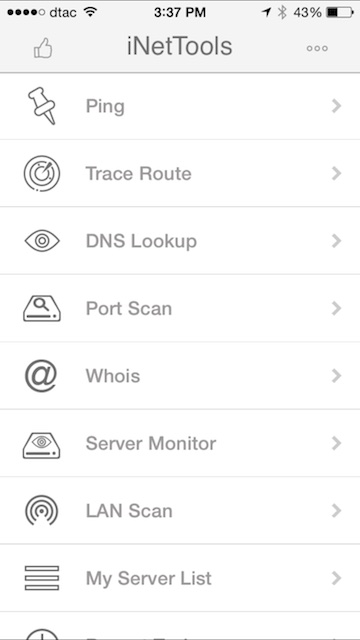Open the Port Scan menu entry
This screenshot has height=640, width=360.
click(180, 308)
